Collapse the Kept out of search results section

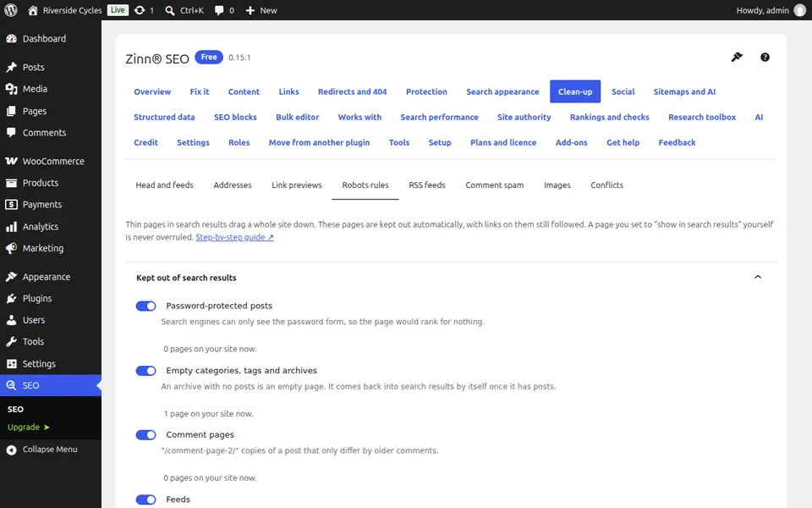click(758, 278)
